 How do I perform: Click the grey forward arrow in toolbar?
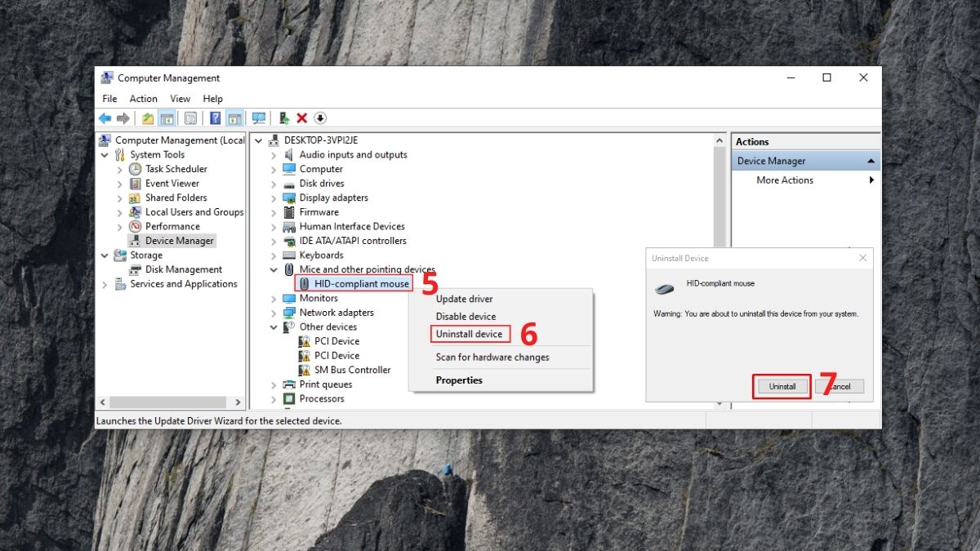(123, 118)
